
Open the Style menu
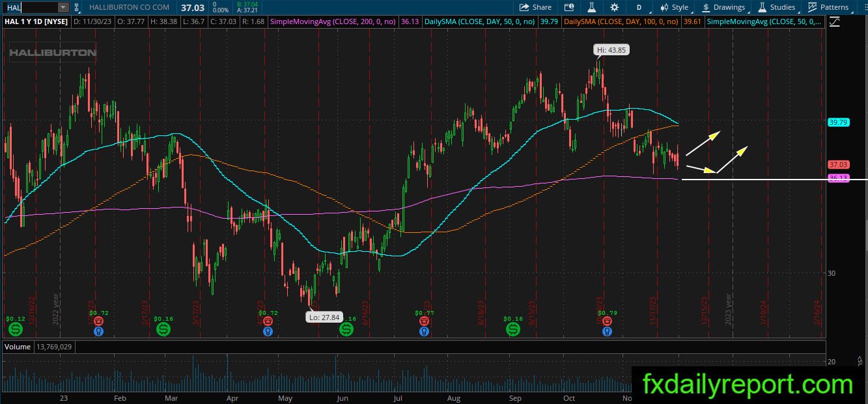click(674, 7)
